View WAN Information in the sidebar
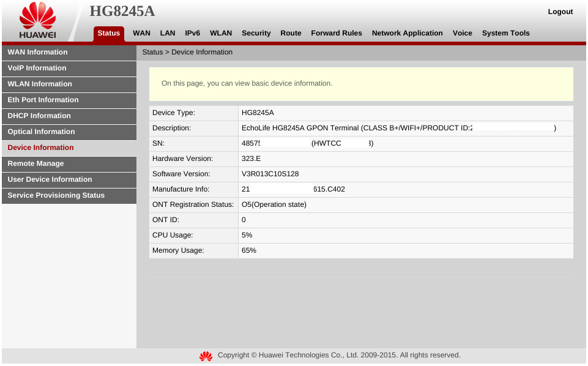The width and height of the screenshot is (588, 366). 37,52
